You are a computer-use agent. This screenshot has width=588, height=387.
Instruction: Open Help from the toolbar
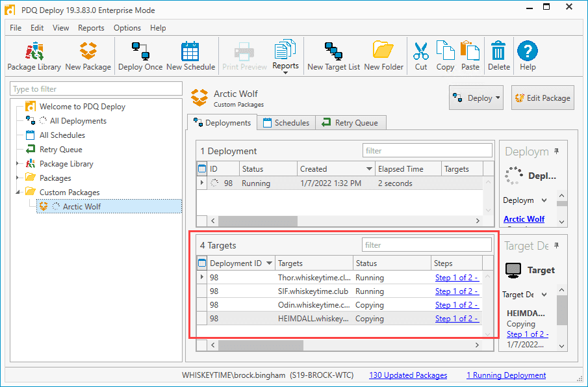[527, 56]
